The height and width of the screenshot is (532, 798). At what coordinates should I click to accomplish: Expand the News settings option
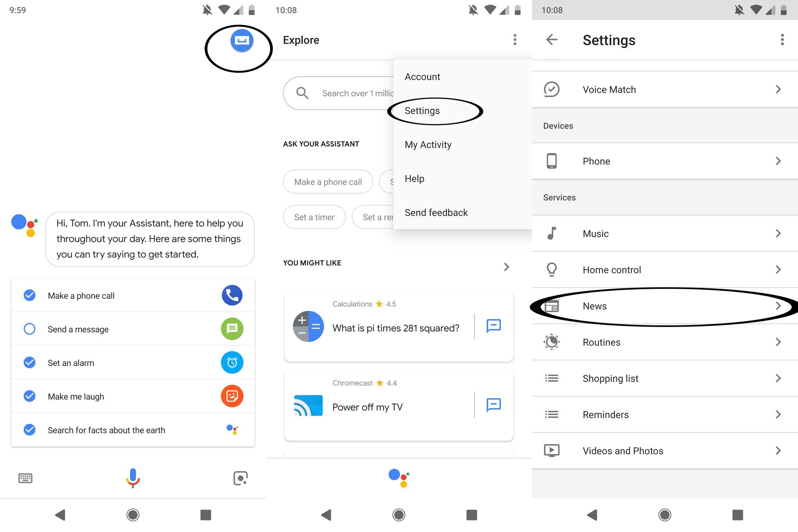pos(664,306)
